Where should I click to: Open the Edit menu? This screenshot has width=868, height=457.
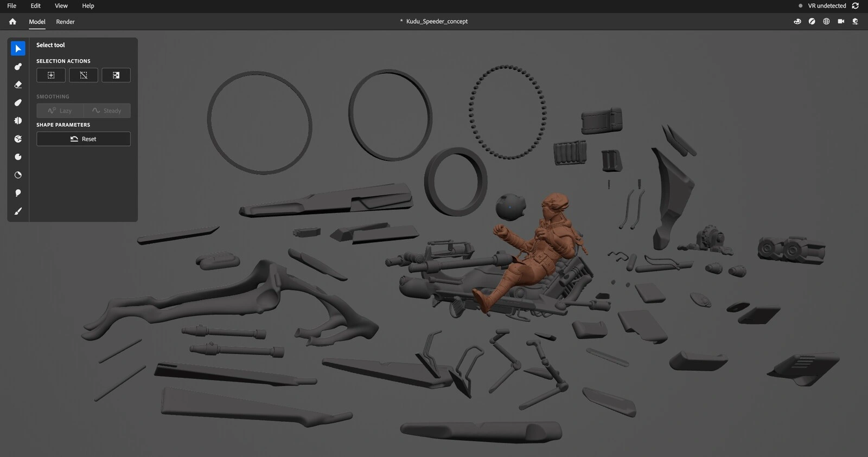(35, 6)
